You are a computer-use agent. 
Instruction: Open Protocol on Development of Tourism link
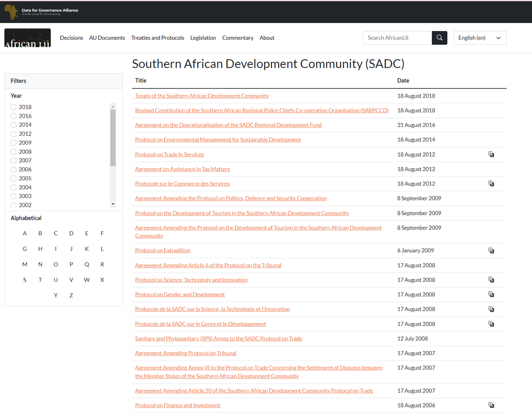(x=242, y=213)
